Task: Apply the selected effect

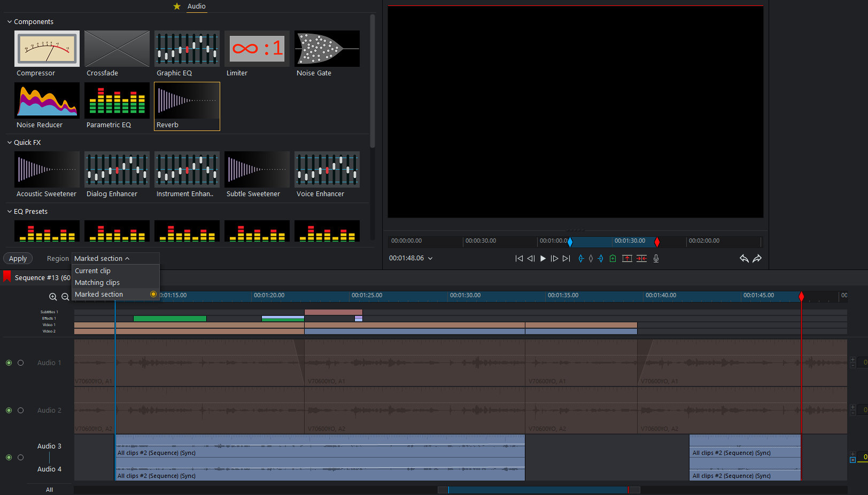Action: click(18, 259)
